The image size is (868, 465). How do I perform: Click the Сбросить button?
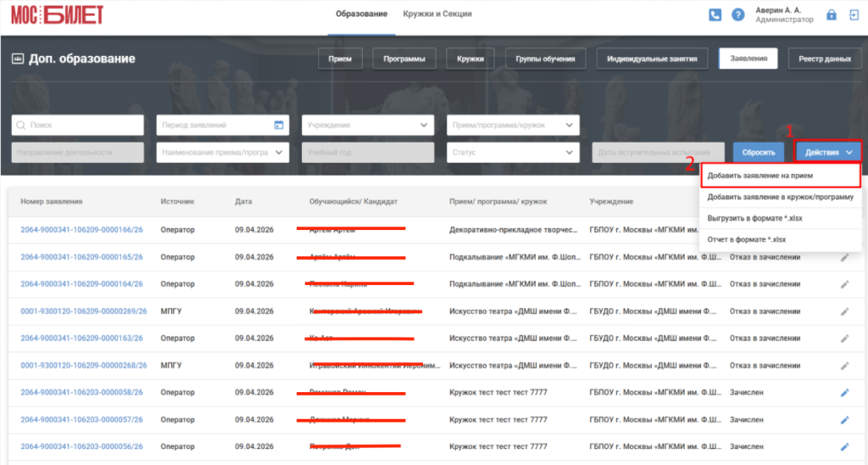[759, 153]
